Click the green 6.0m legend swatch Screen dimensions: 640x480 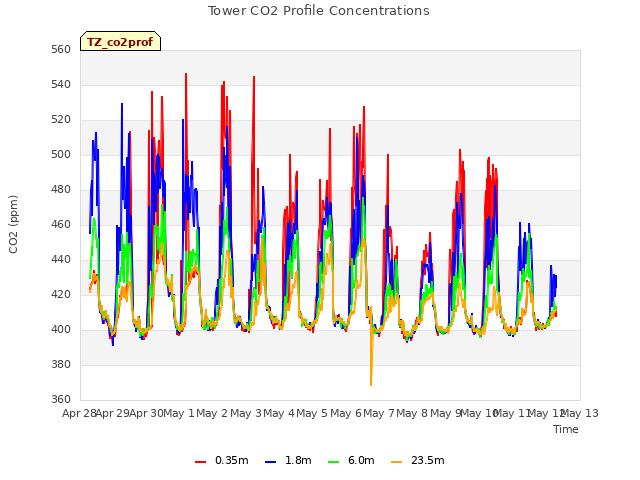pos(333,462)
